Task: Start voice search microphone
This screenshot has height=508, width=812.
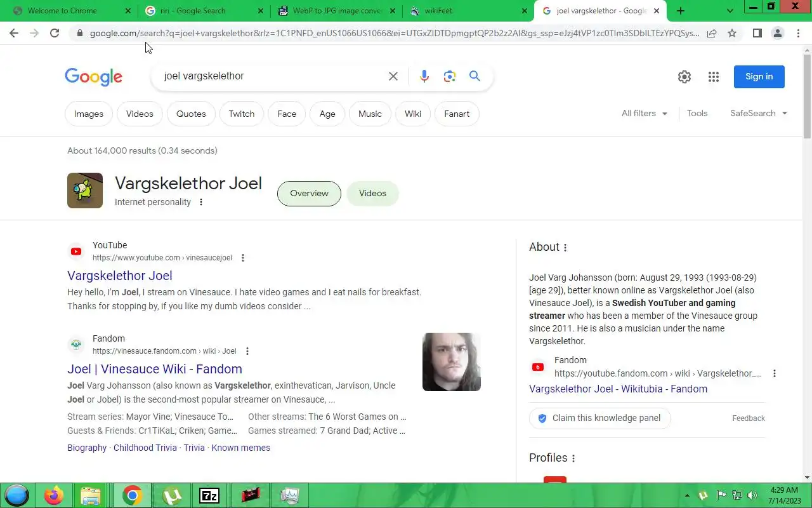Action: pyautogui.click(x=424, y=76)
